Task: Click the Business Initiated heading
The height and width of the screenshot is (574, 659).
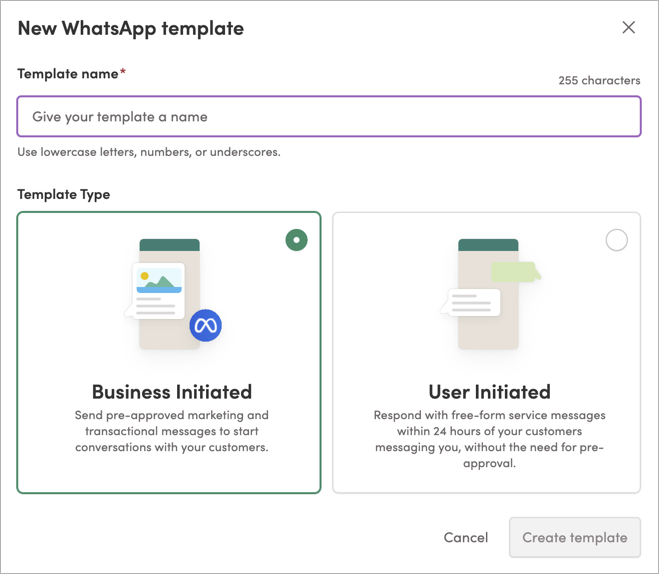Action: [x=172, y=392]
